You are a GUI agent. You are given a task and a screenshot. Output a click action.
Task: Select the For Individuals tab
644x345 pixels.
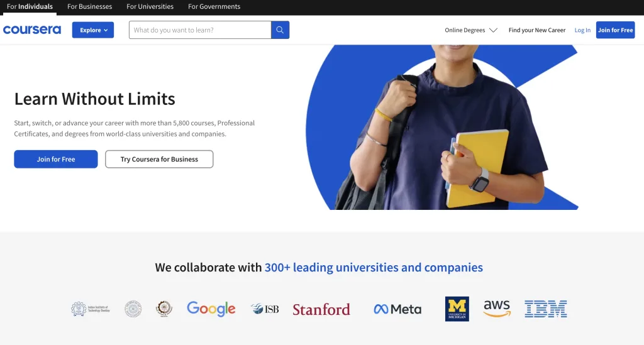[30, 6]
